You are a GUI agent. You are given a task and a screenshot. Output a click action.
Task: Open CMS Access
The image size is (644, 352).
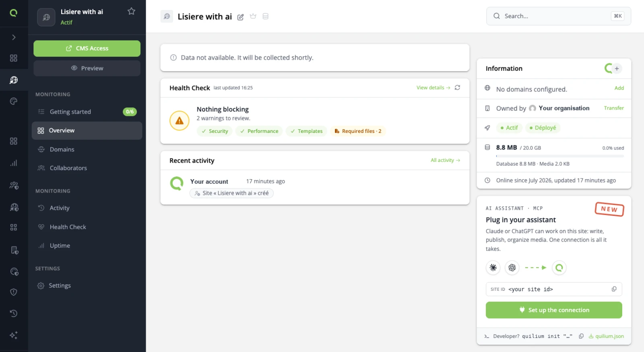[x=87, y=48]
